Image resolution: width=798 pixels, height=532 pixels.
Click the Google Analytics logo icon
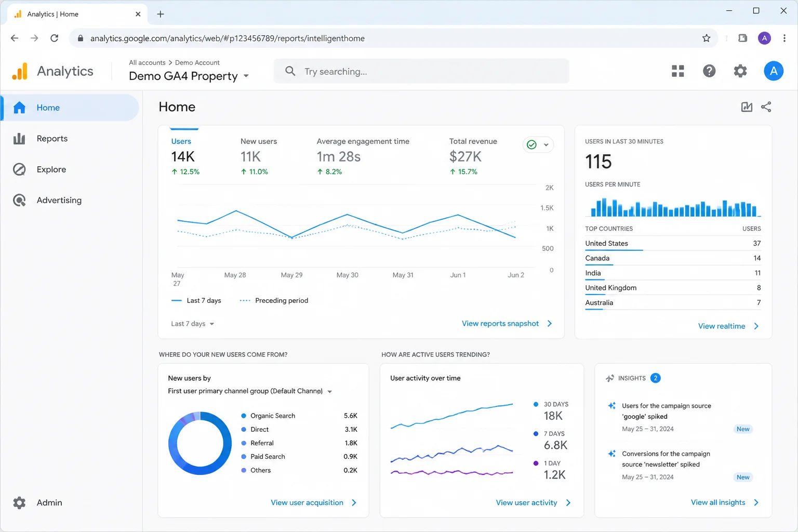pyautogui.click(x=20, y=71)
